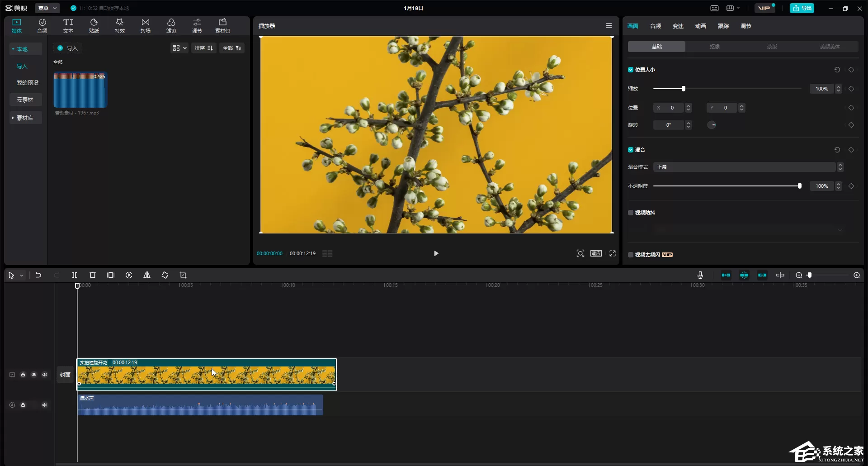Image resolution: width=868 pixels, height=466 pixels.
Task: Click the 封面 cover button
Action: [65, 375]
